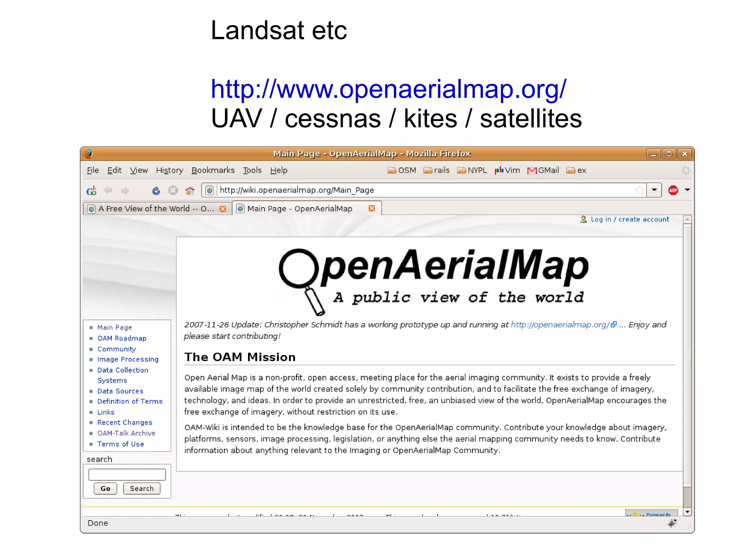Open the Adblock Plus dropdown arrow

pos(687,190)
